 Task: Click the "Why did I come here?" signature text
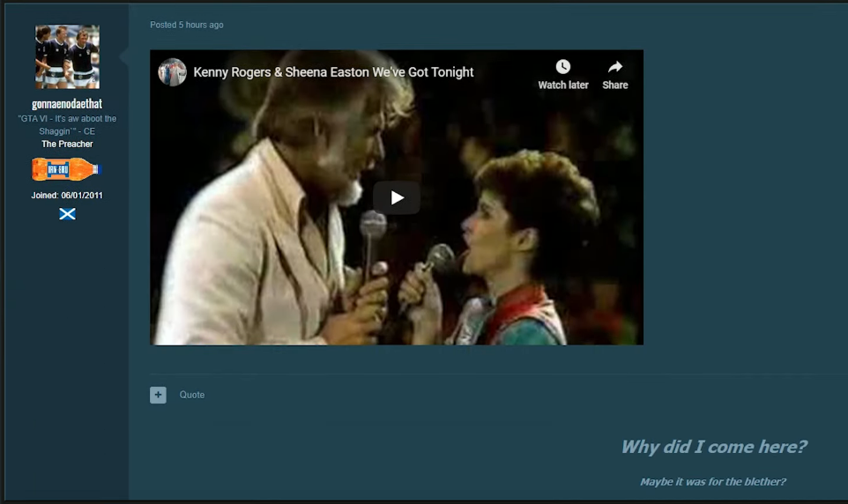[713, 447]
